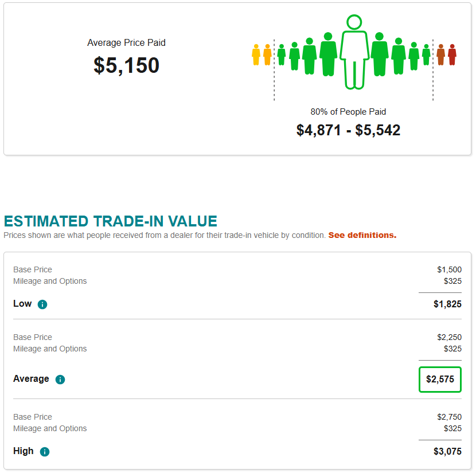Select the 80% of People Paid label
This screenshot has width=476, height=473.
click(348, 112)
